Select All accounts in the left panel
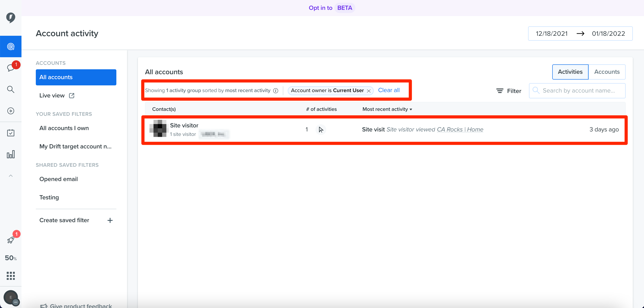 coord(76,77)
